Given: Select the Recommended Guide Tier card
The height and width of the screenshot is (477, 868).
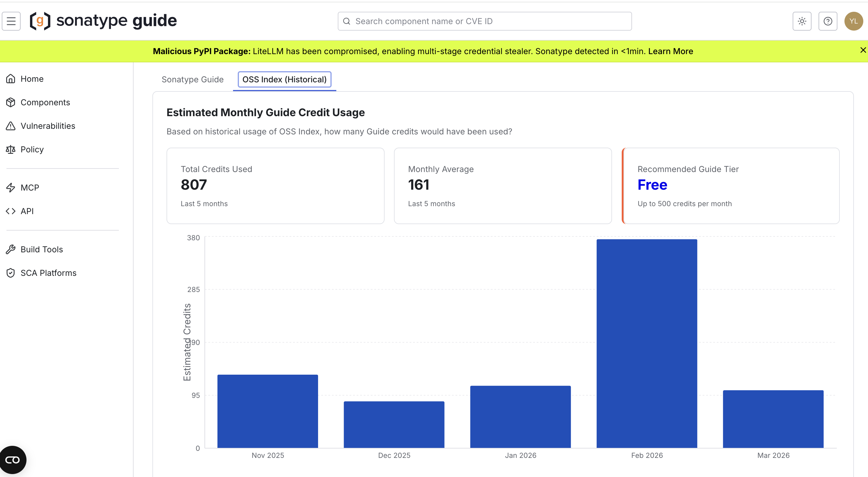Looking at the screenshot, I should 731,186.
